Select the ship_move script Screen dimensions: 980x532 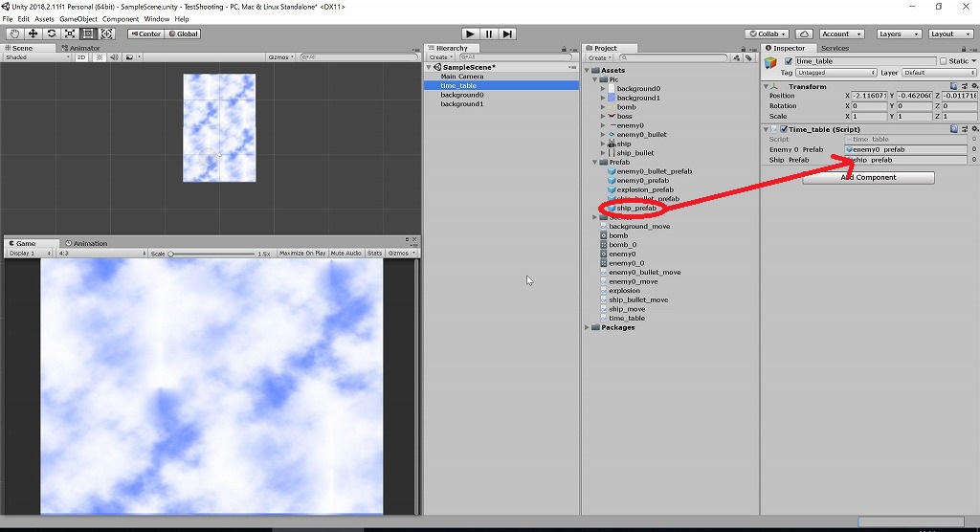[627, 309]
